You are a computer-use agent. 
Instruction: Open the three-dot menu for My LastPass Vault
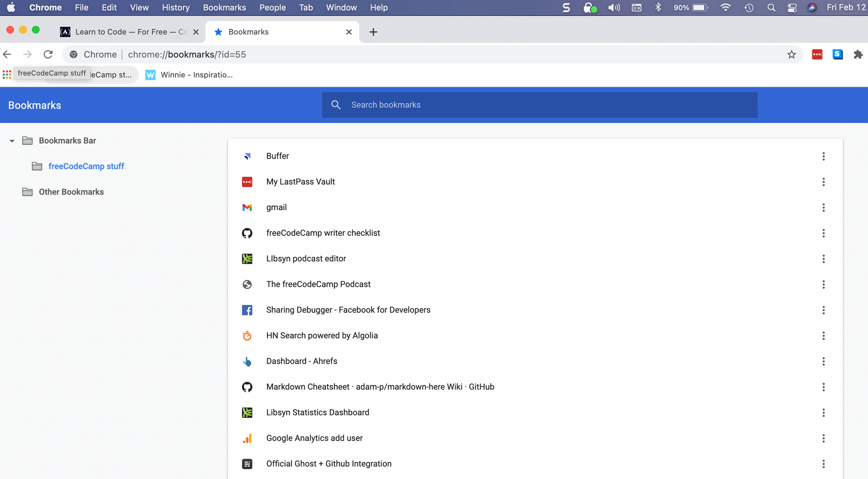tap(823, 182)
